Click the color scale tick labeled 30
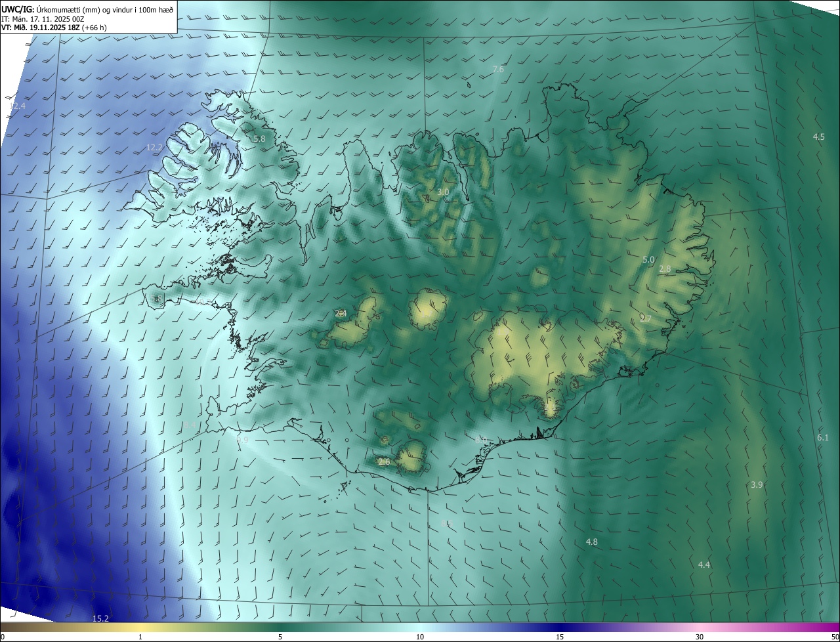This screenshot has width=840, height=642. pyautogui.click(x=700, y=637)
